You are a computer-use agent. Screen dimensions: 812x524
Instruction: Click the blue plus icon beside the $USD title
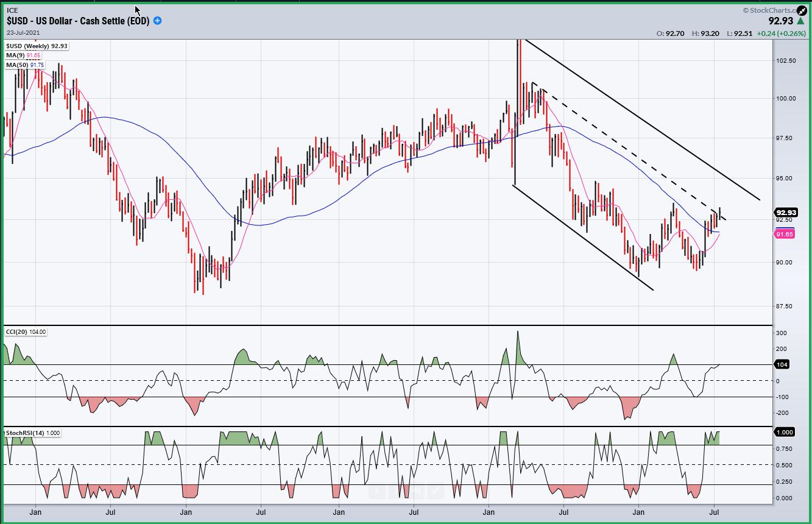pos(158,21)
